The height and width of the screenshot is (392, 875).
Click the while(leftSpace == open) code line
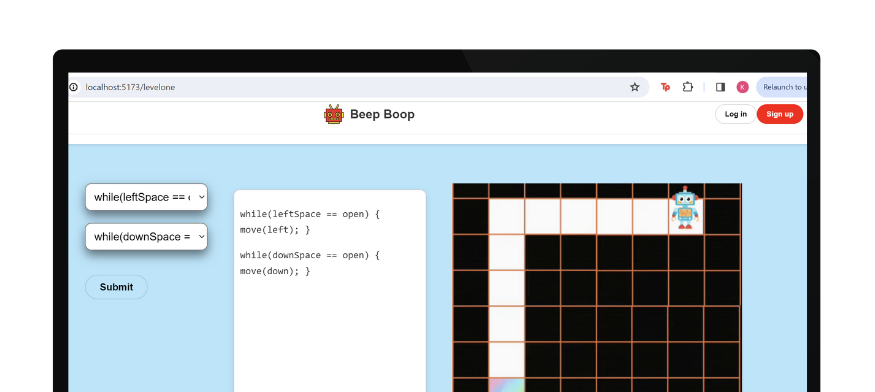[x=310, y=214]
